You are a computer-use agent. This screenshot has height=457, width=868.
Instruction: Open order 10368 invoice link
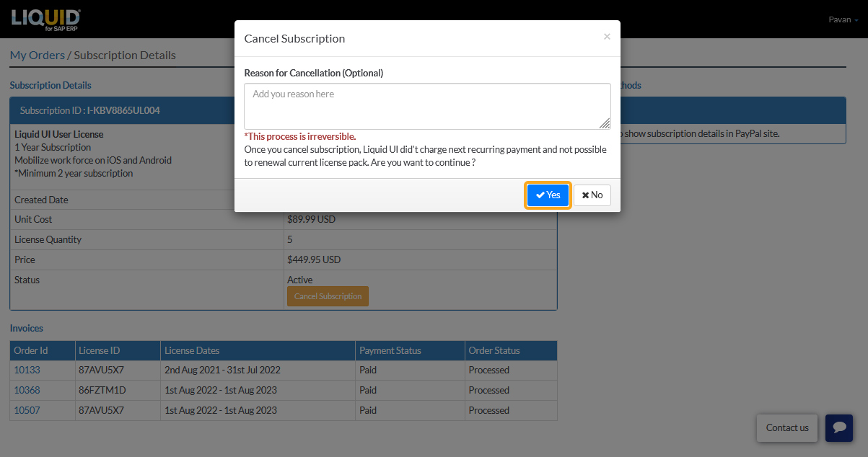pyautogui.click(x=27, y=390)
